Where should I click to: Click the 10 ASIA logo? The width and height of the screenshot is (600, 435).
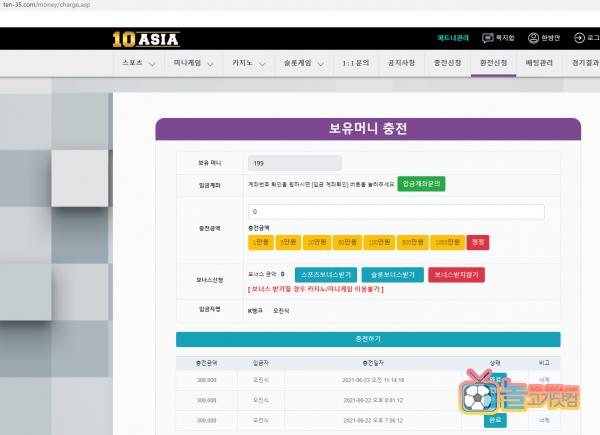(x=145, y=39)
